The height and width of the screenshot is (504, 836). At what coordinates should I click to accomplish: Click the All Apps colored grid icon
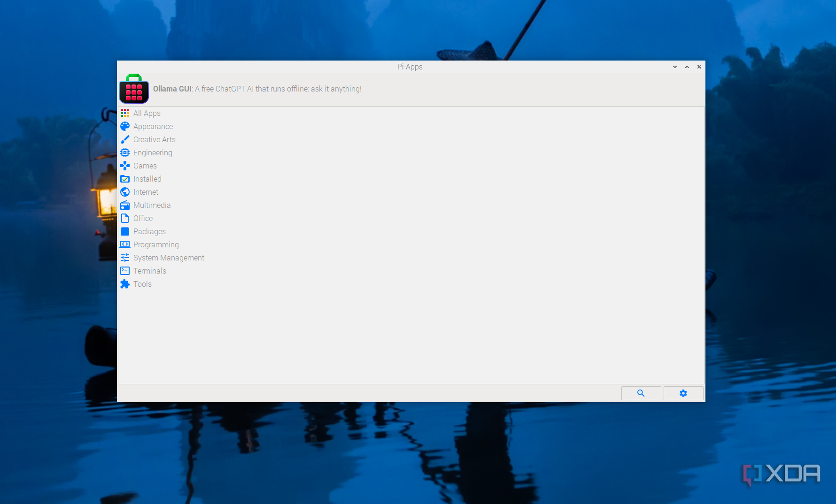125,113
